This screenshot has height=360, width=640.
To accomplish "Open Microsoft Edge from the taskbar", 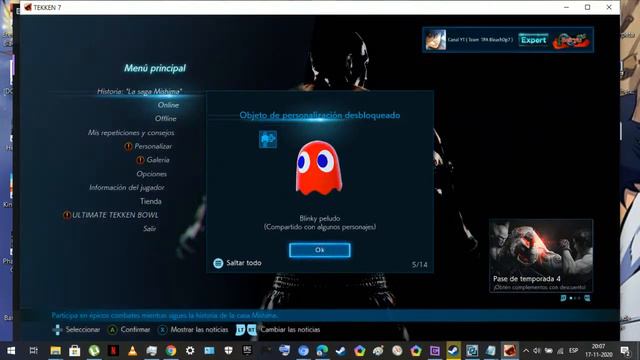I will click(322, 351).
